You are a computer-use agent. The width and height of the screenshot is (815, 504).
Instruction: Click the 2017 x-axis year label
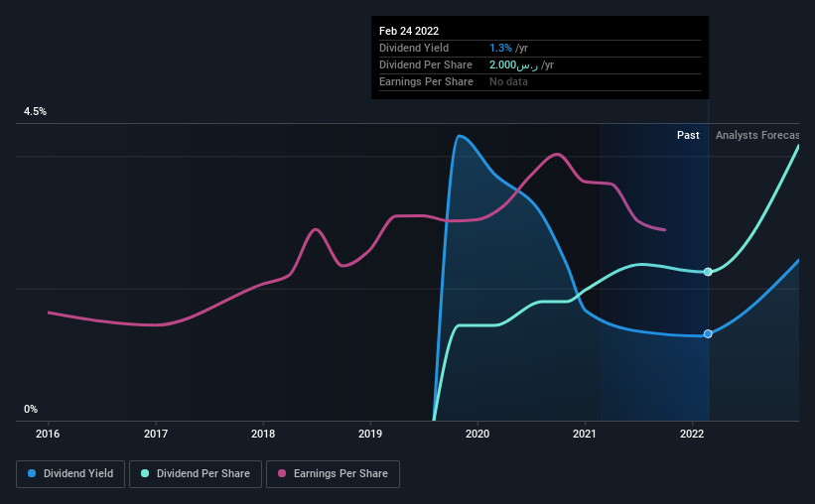(156, 434)
